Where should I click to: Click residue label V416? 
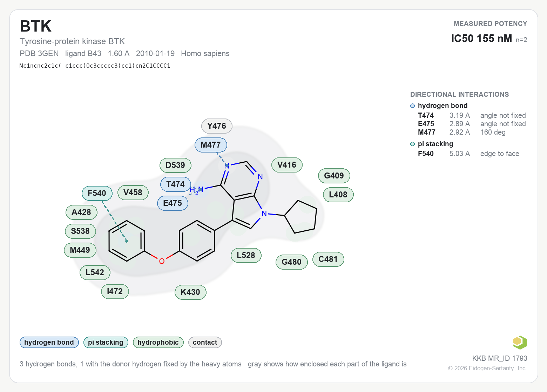coord(287,165)
